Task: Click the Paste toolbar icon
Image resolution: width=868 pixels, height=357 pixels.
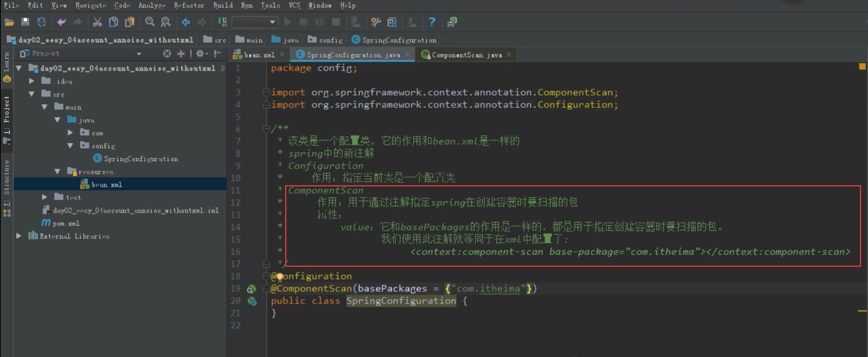Action: (129, 22)
